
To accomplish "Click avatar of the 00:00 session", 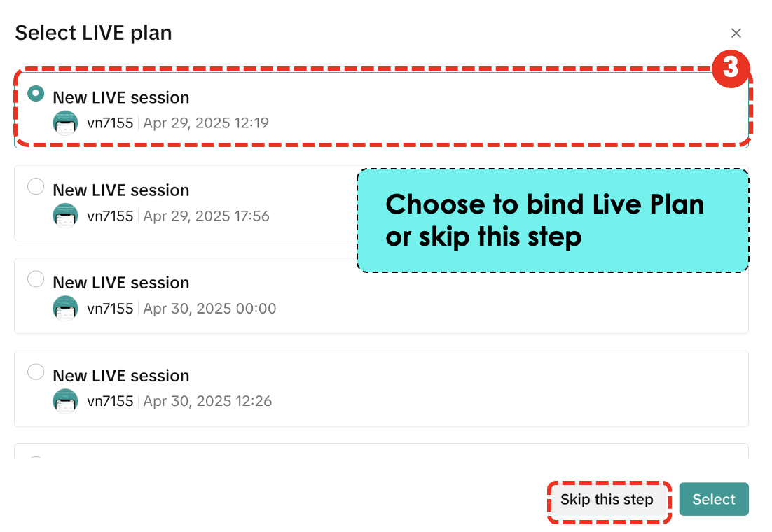I will pos(65,309).
